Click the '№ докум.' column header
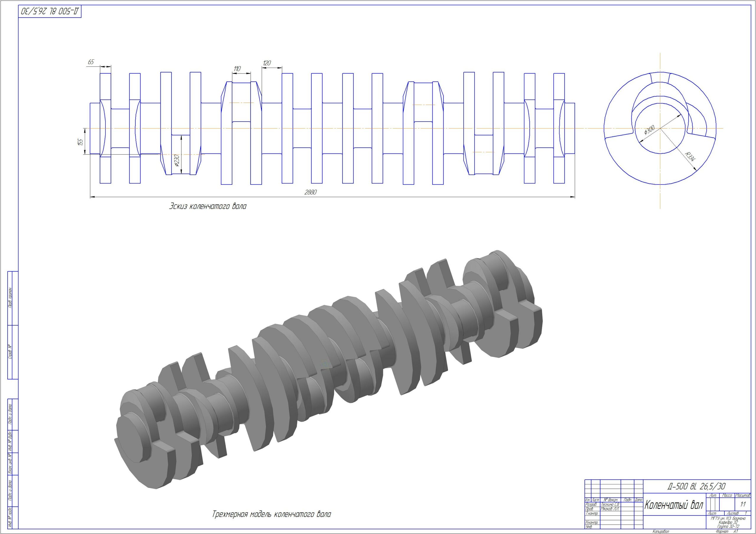756x534 pixels. pos(611,500)
